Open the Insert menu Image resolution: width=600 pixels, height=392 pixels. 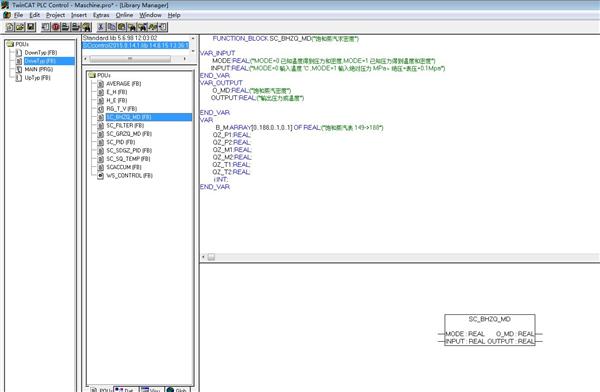pos(79,15)
